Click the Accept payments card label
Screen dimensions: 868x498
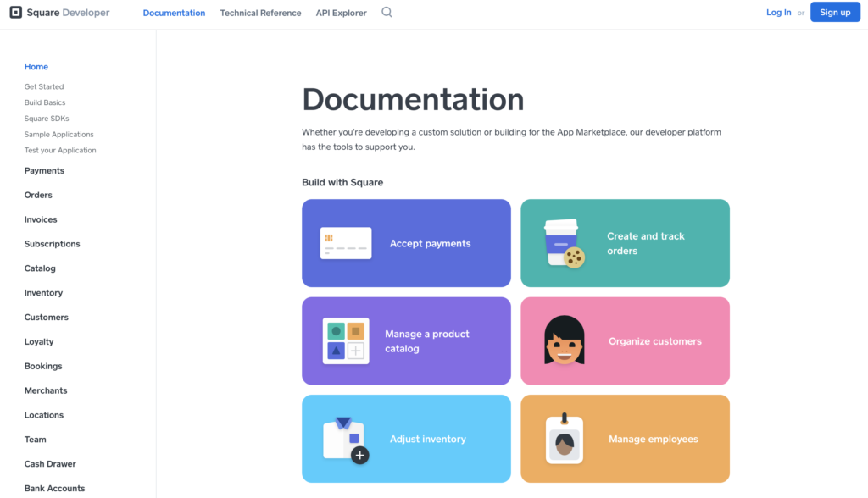430,243
